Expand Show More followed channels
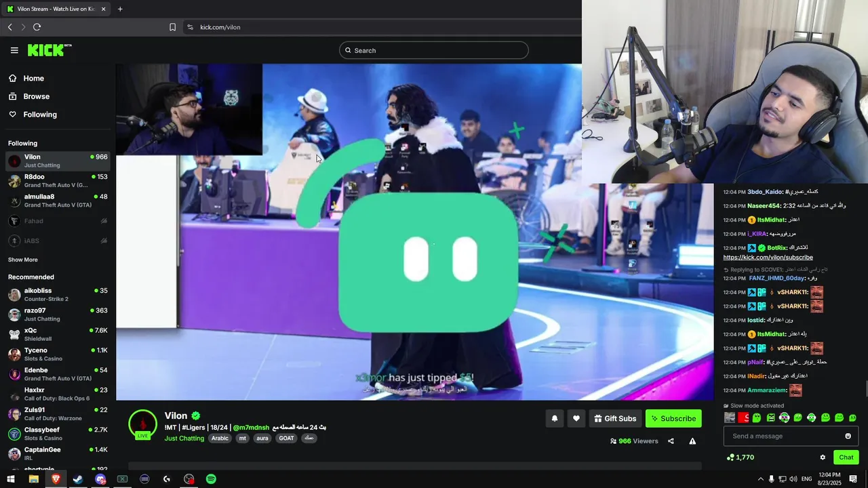Image resolution: width=868 pixels, height=488 pixels. pos(23,260)
